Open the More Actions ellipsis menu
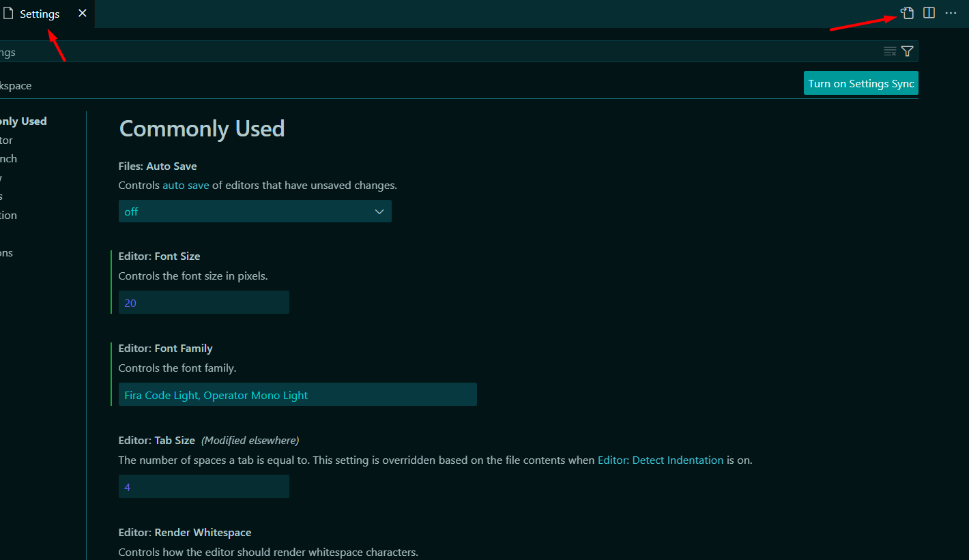 click(x=951, y=13)
